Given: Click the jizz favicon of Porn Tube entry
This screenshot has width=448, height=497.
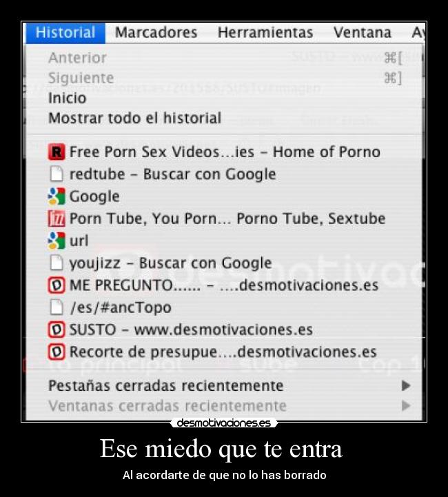Looking at the screenshot, I should [x=57, y=219].
